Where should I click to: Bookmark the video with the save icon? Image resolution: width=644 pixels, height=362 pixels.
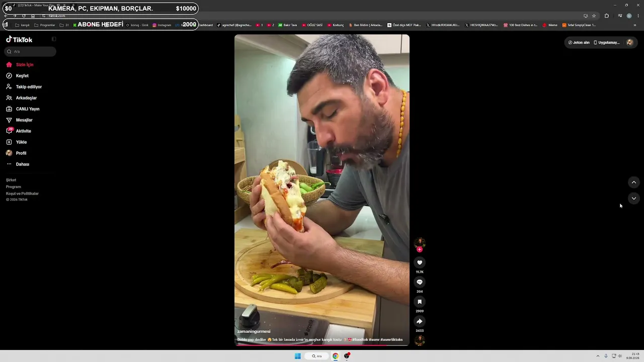420,302
